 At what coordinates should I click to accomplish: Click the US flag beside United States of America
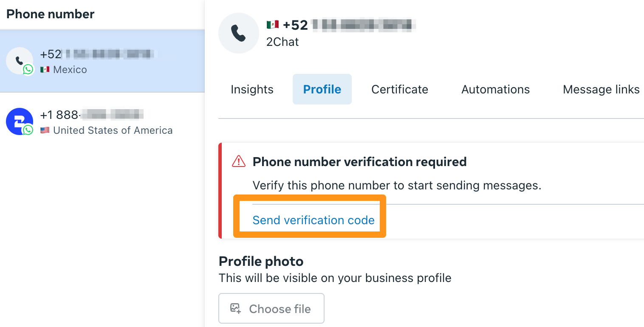(x=45, y=130)
